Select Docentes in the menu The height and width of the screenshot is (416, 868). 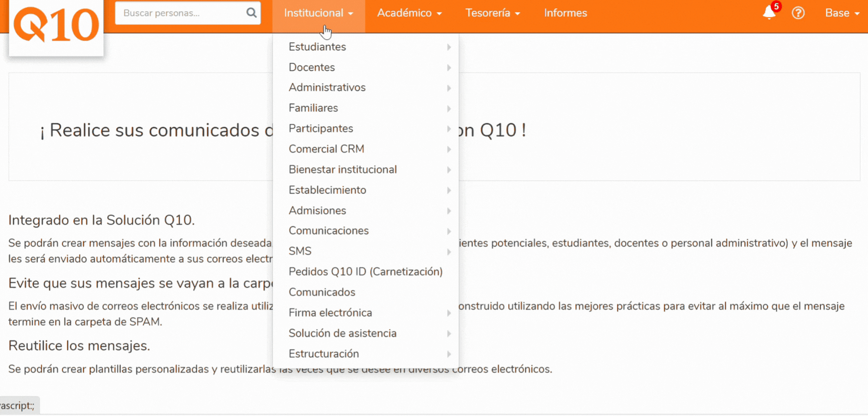point(366,67)
